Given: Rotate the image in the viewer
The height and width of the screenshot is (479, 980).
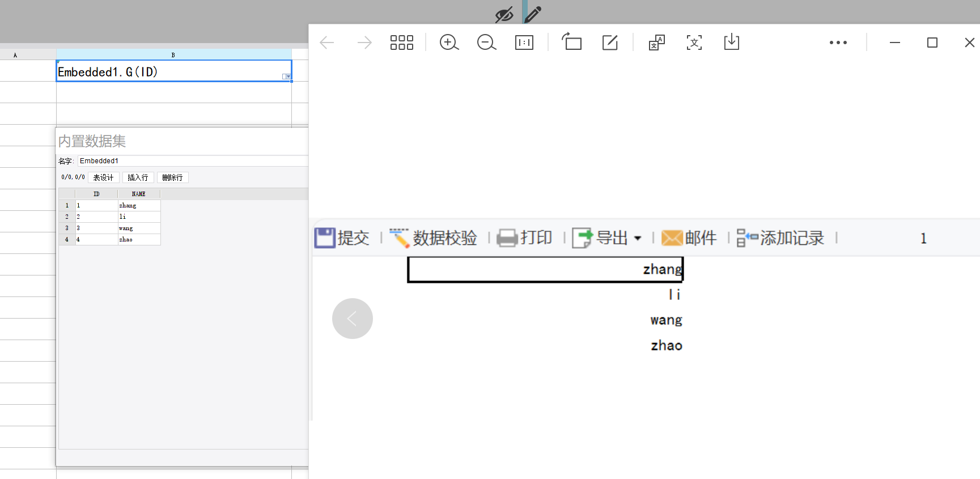Looking at the screenshot, I should (572, 41).
